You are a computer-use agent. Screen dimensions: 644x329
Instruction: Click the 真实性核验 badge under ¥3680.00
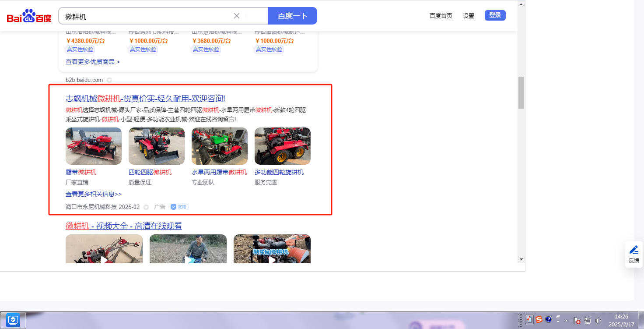point(206,50)
